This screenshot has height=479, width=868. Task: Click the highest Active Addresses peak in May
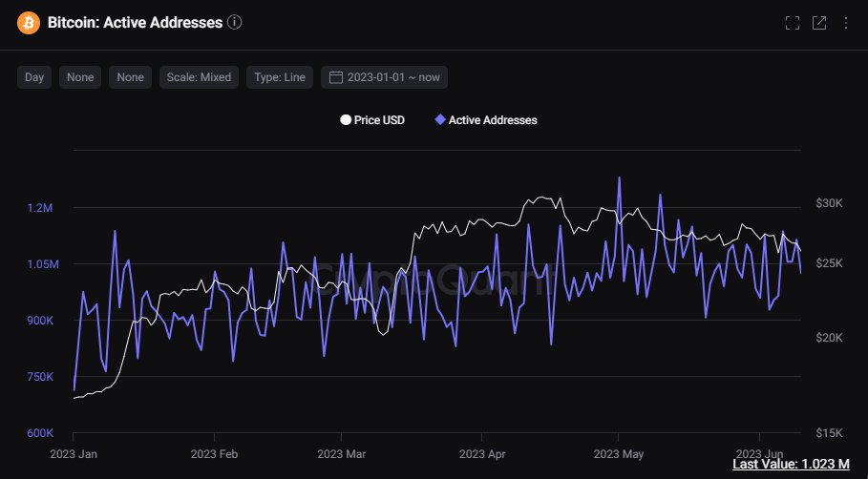pyautogui.click(x=619, y=178)
